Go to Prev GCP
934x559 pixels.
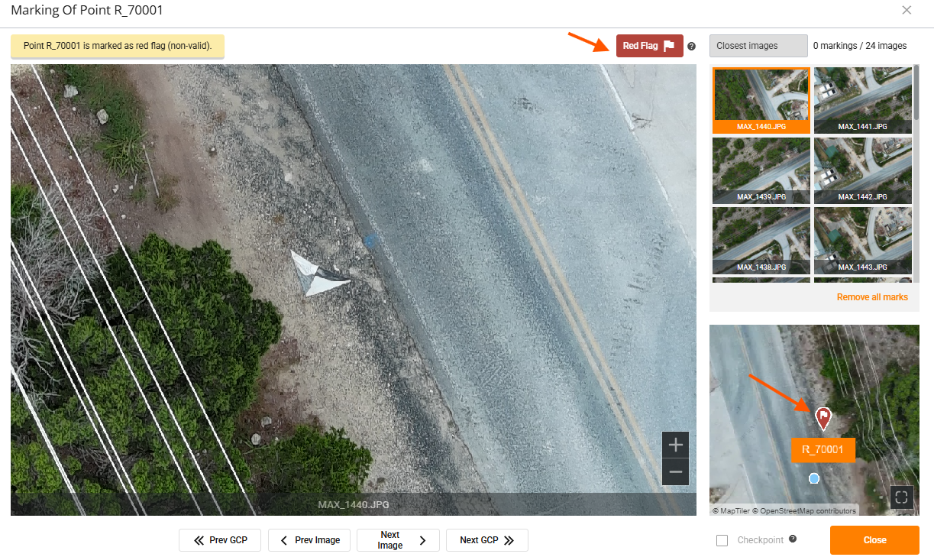coord(220,540)
